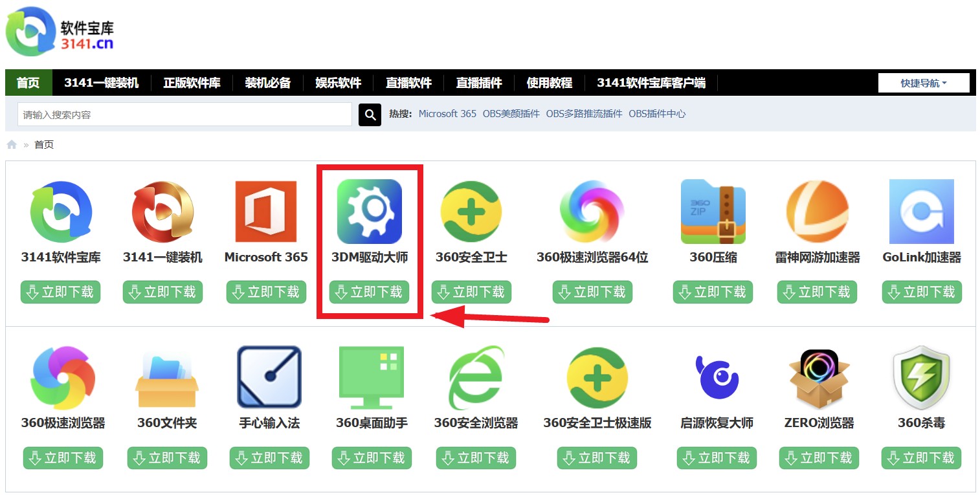Open the 直播插件 menu item
The height and width of the screenshot is (495, 980).
click(x=479, y=83)
